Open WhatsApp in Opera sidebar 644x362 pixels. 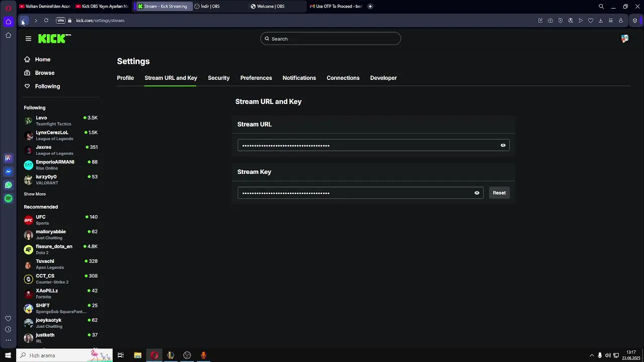click(x=8, y=185)
